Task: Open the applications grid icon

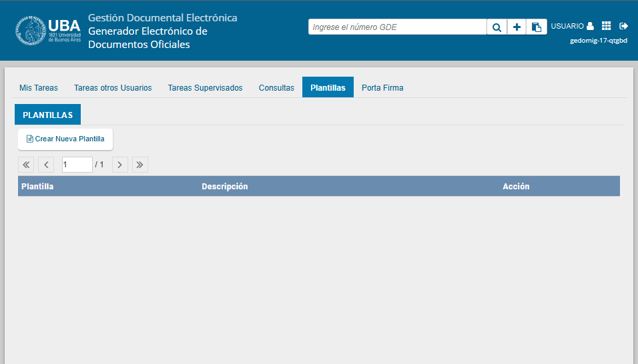Action: pyautogui.click(x=606, y=26)
